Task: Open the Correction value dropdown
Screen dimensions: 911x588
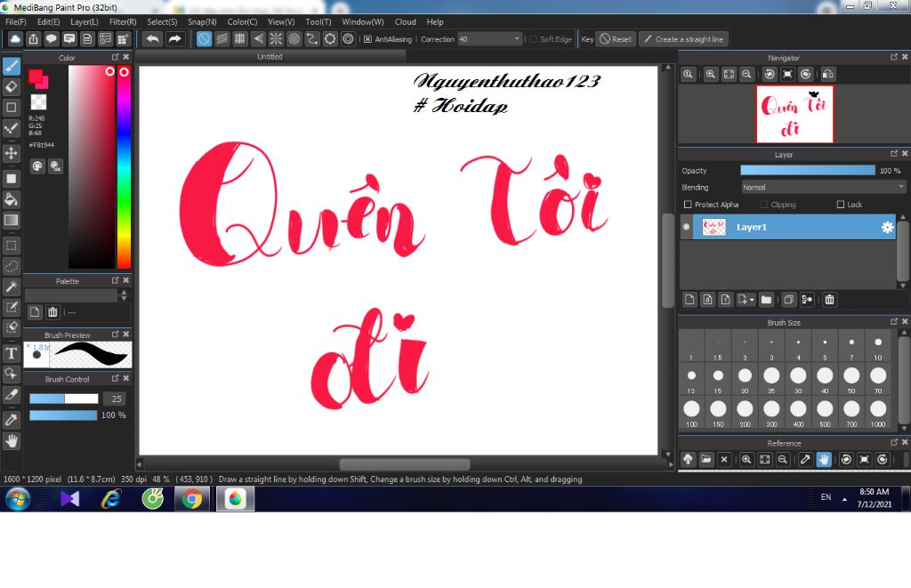Action: [517, 39]
